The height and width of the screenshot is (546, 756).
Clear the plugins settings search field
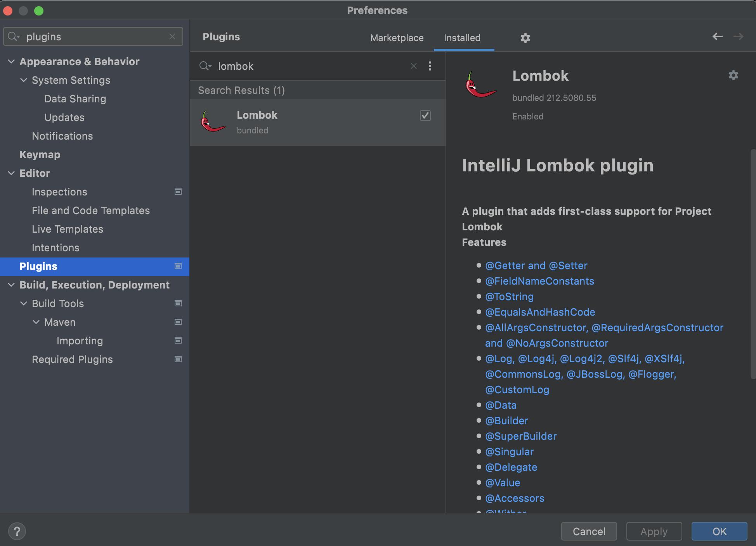tap(172, 36)
